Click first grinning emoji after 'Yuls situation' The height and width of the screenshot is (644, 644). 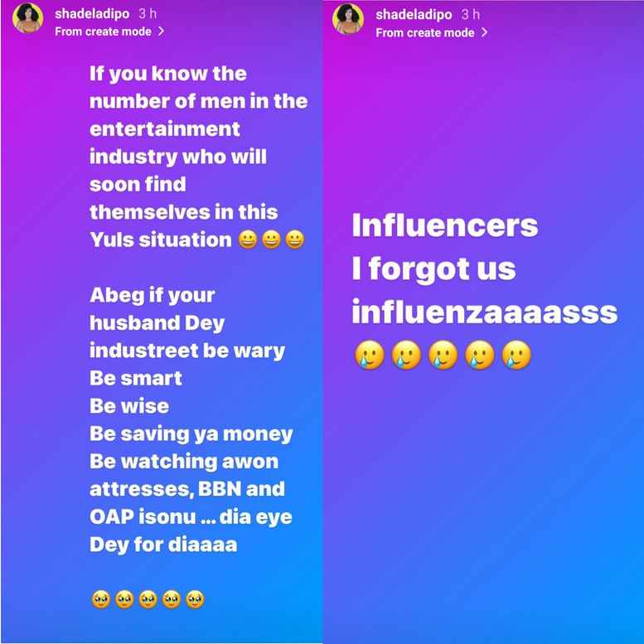pyautogui.click(x=248, y=240)
